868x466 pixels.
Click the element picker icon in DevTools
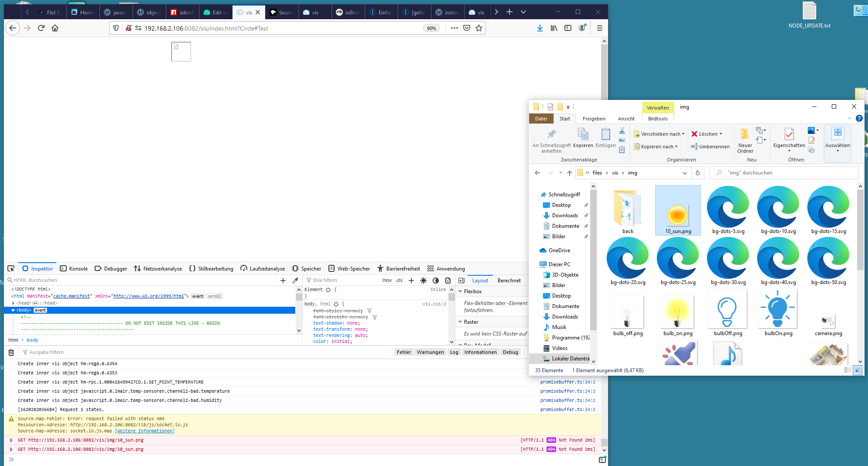tap(11, 268)
